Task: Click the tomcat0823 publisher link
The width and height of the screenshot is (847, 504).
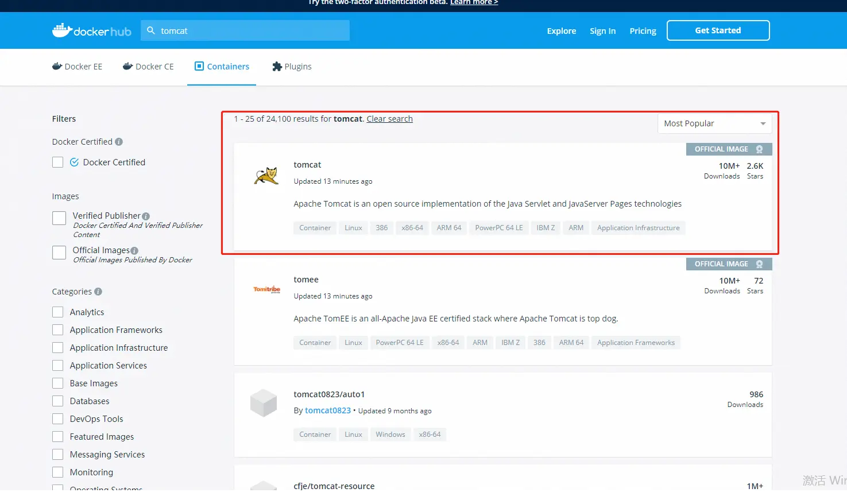Action: [327, 410]
